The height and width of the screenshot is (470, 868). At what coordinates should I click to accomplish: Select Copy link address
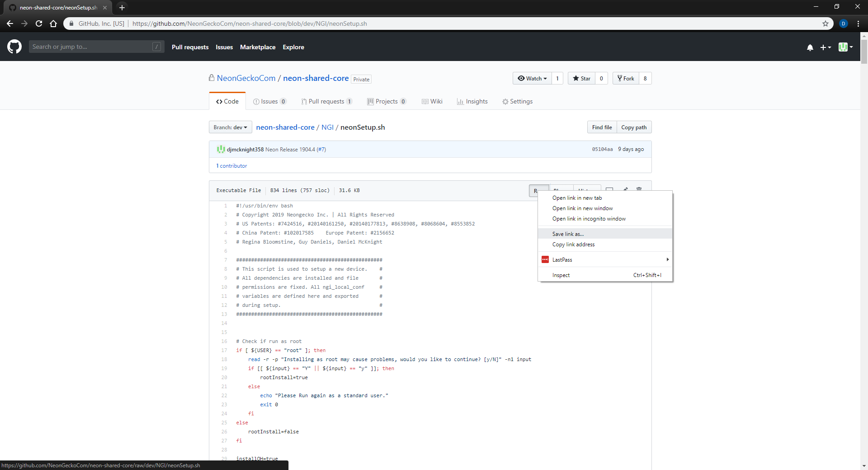(x=605, y=244)
